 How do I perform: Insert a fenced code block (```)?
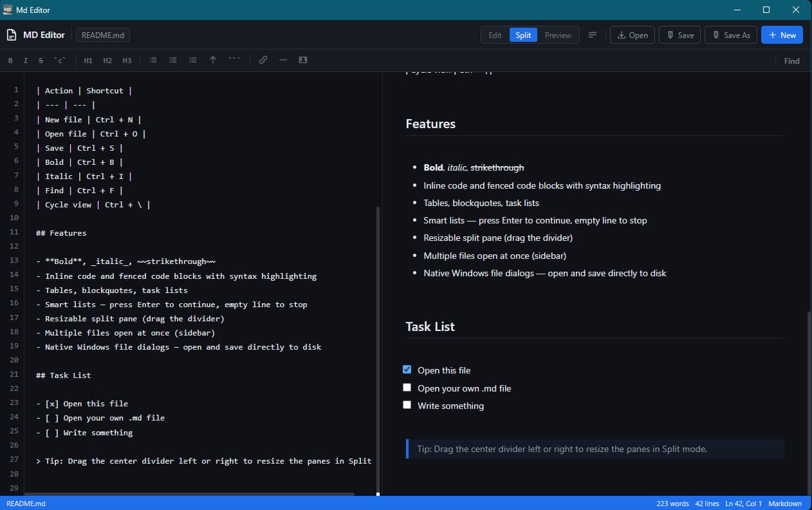pyautogui.click(x=234, y=61)
